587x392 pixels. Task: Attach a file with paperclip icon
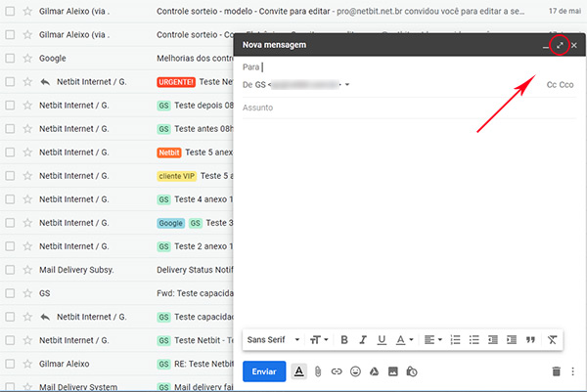click(x=317, y=371)
